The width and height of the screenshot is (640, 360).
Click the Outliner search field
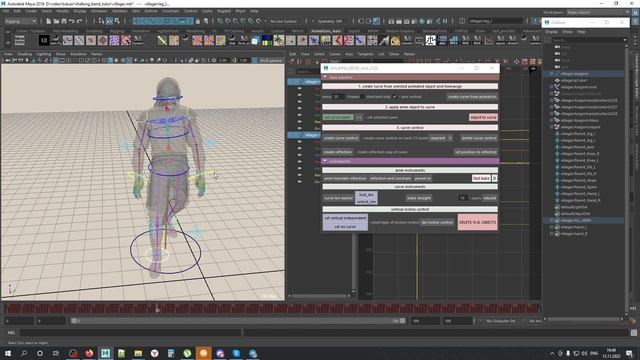pos(589,40)
